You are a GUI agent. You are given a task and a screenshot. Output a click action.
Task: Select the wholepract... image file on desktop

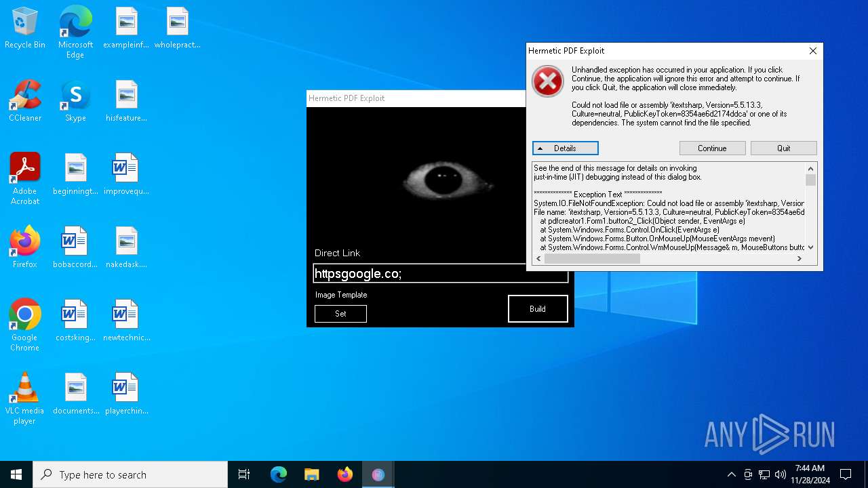[x=177, y=28]
